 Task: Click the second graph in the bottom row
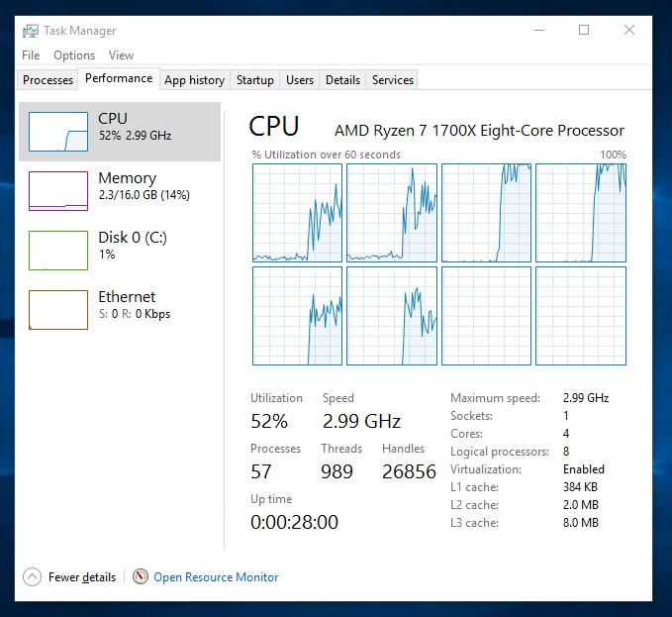392,316
